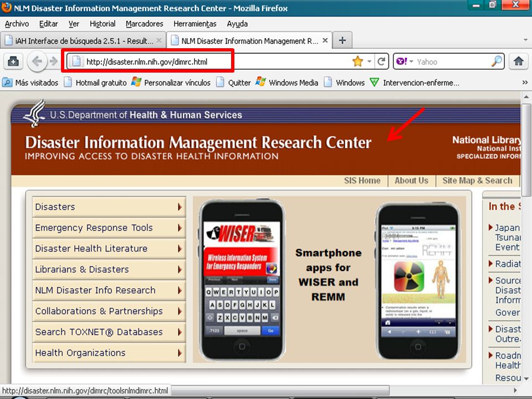
Task: Expand the Search TOXNET Databases menu
Action: coord(109,332)
